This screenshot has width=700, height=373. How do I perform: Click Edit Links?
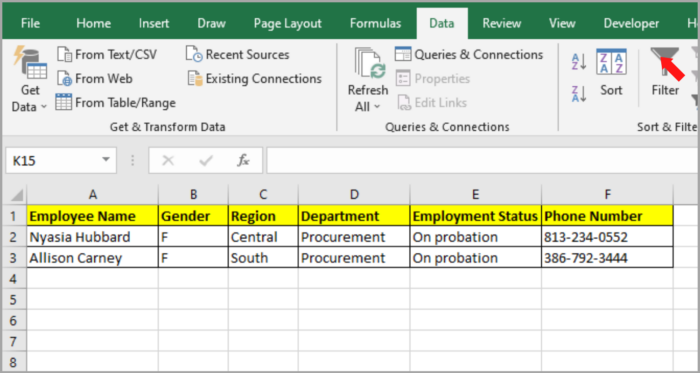tap(432, 103)
